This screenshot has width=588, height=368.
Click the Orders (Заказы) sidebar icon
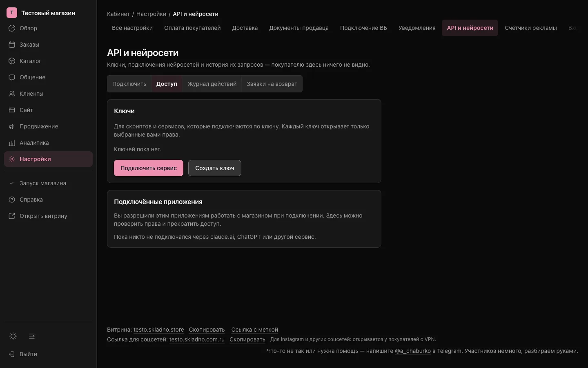point(12,45)
